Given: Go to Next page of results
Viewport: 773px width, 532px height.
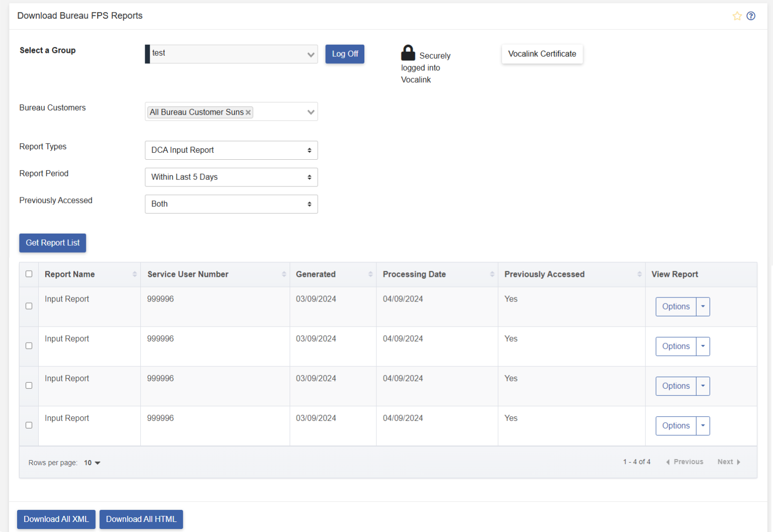Looking at the screenshot, I should click(728, 462).
